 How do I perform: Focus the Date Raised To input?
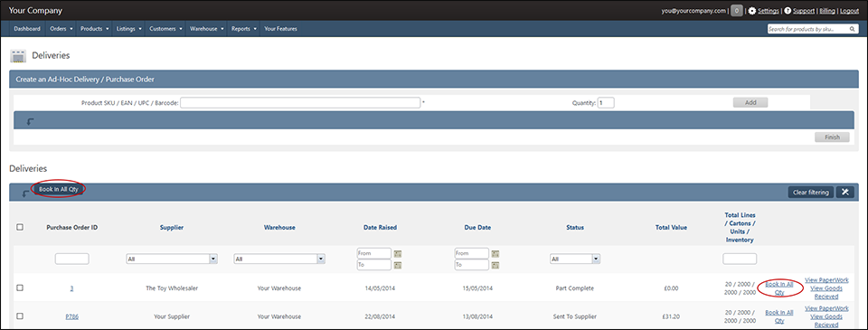coord(374,265)
